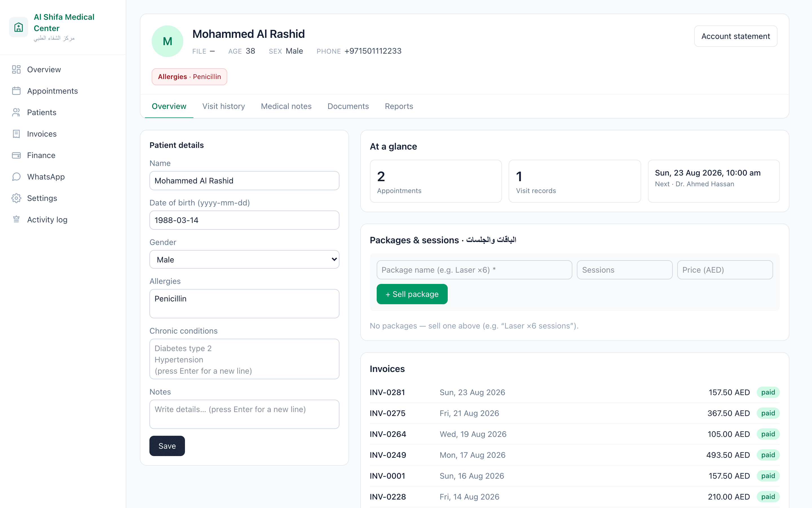The width and height of the screenshot is (812, 508).
Task: Click the 210.00 AED amount of INV-0228
Action: 729,497
